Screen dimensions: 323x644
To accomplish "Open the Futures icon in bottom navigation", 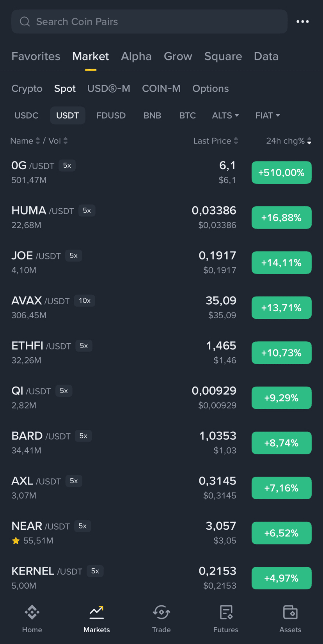I will [x=226, y=613].
